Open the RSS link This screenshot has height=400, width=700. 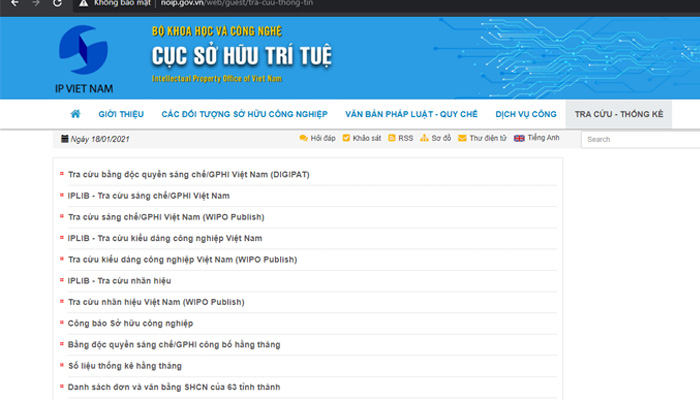(406, 138)
